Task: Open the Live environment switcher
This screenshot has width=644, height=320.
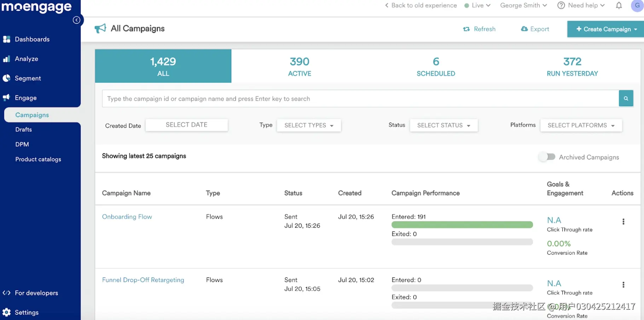Action: point(477,6)
